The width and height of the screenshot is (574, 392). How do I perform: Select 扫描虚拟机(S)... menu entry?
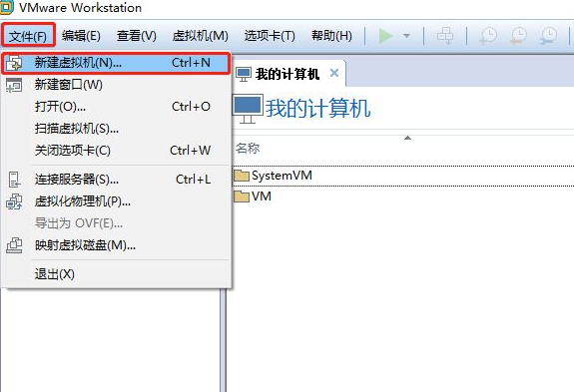coord(116,129)
